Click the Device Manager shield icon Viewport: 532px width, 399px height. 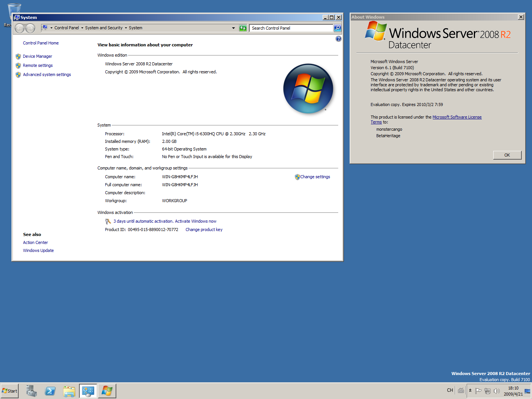(18, 56)
